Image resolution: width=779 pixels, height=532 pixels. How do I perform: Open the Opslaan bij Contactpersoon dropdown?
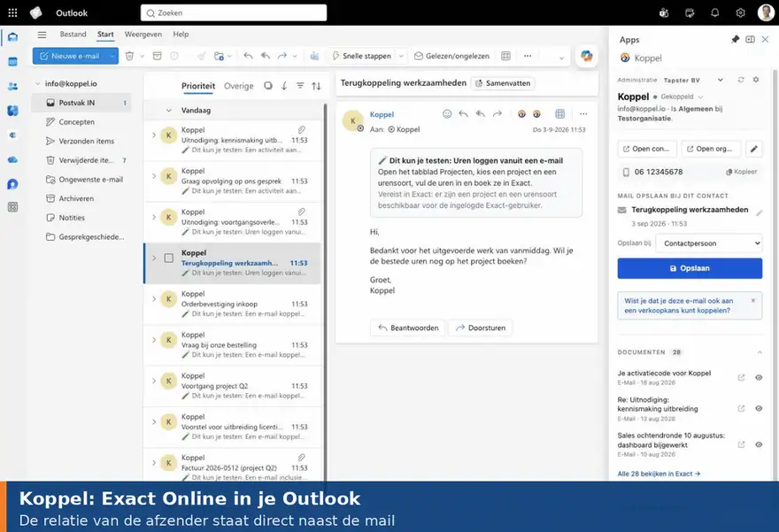click(x=709, y=243)
